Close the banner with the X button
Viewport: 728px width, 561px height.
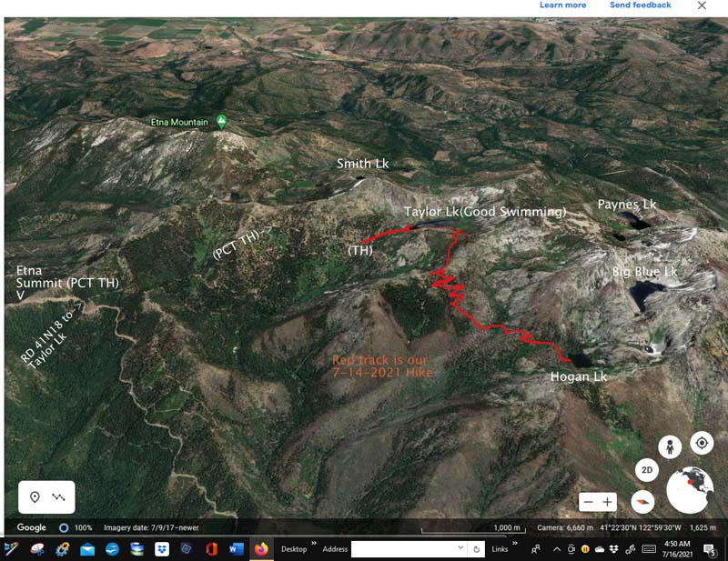702,5
